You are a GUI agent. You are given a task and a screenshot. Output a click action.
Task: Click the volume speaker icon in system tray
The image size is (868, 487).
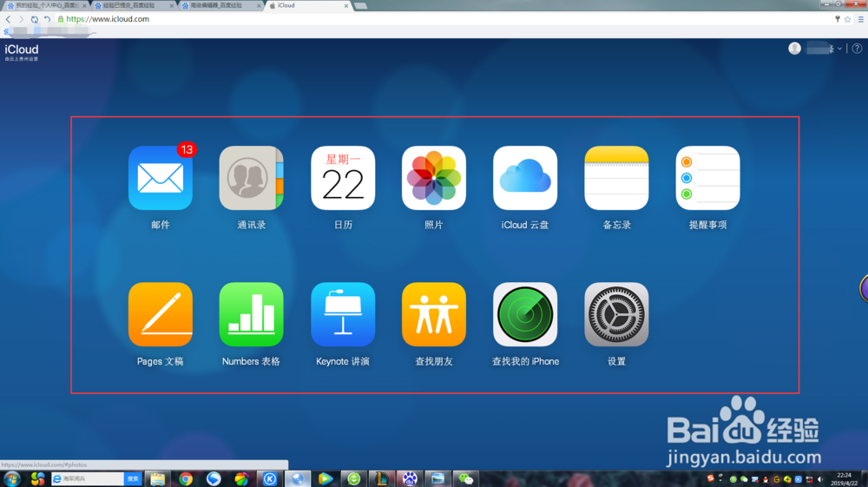[x=820, y=479]
